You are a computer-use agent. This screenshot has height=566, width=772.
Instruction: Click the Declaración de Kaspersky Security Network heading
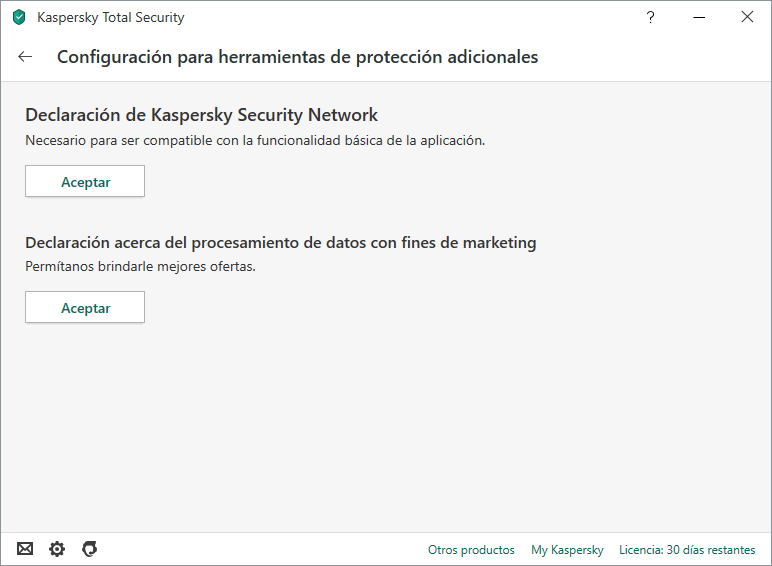[201, 115]
